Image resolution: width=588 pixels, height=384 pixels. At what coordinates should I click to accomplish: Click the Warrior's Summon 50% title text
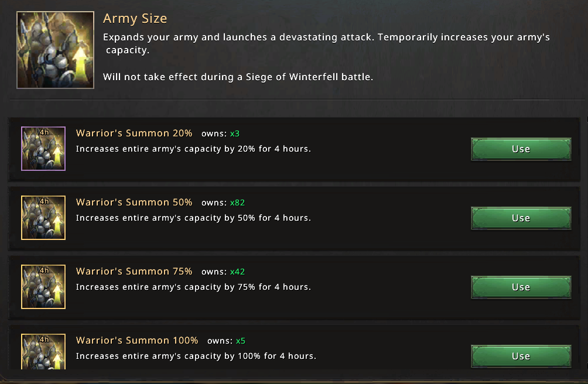click(134, 203)
